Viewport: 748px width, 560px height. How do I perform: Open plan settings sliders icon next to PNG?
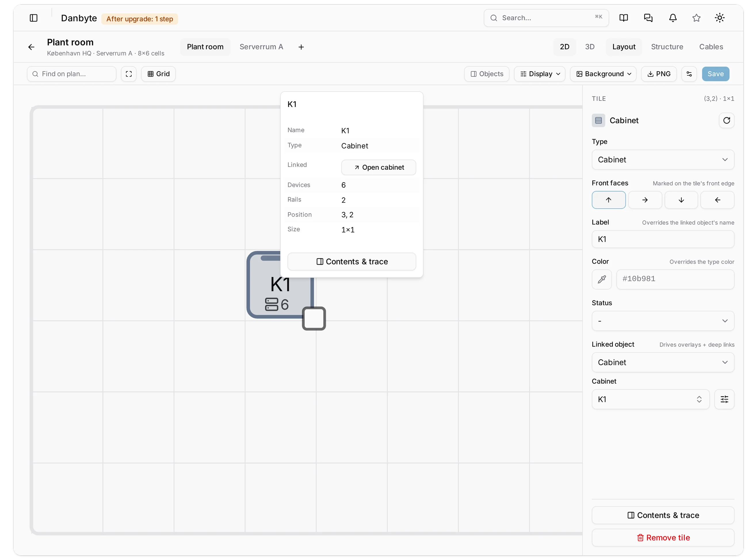click(689, 74)
